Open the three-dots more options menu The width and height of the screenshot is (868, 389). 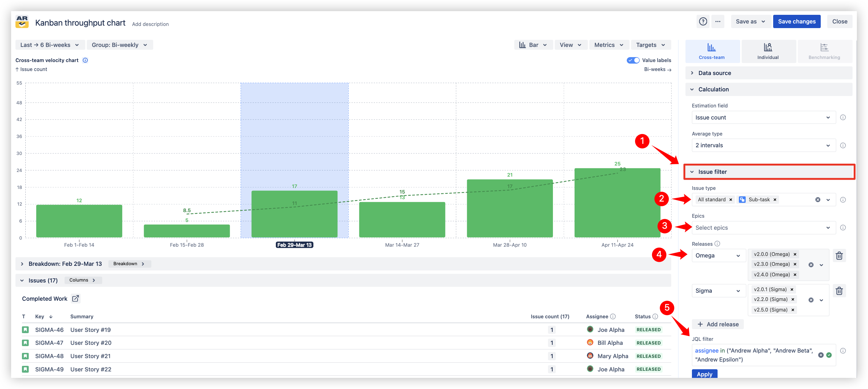pos(718,22)
